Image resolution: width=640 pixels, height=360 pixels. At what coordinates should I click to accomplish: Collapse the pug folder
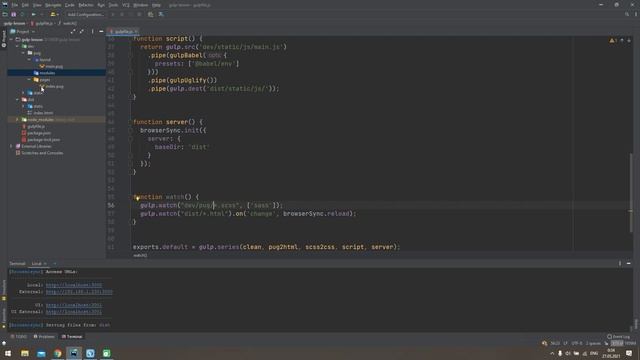coord(23,53)
